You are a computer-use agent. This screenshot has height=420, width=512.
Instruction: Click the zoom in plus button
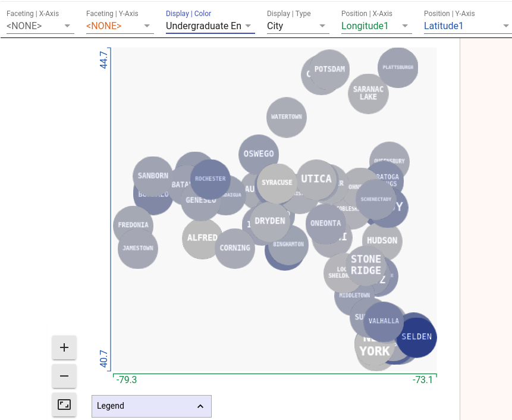pos(64,347)
